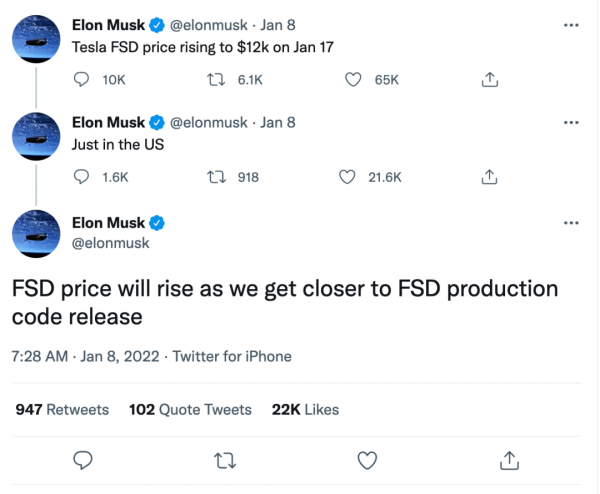Open more options on the first tweet
Screen dimensions: 600x494
[571, 24]
